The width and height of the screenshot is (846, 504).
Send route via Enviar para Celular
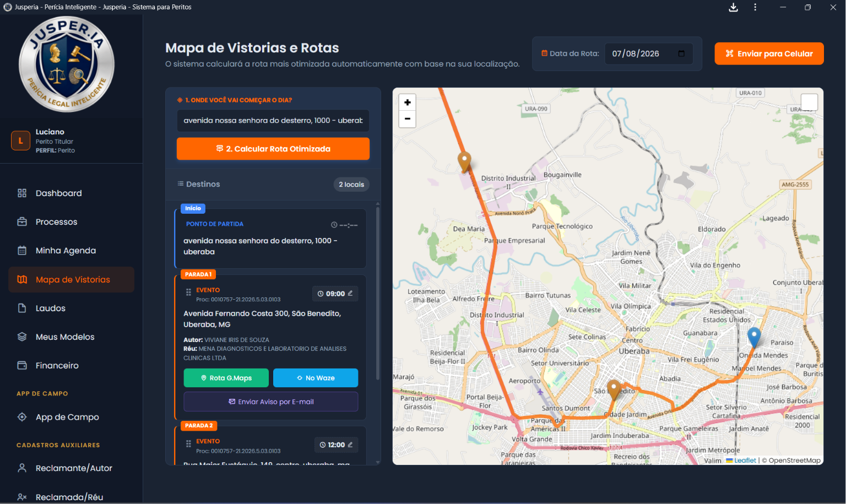click(x=769, y=53)
